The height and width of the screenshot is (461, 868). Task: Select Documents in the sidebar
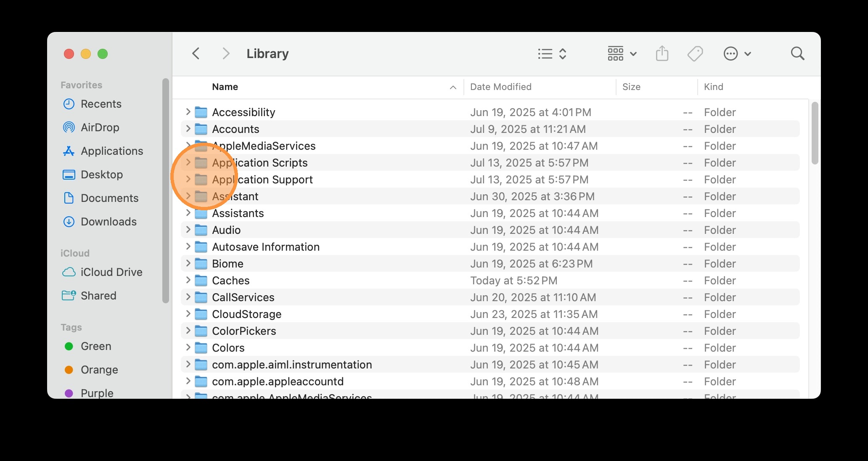pos(100,198)
